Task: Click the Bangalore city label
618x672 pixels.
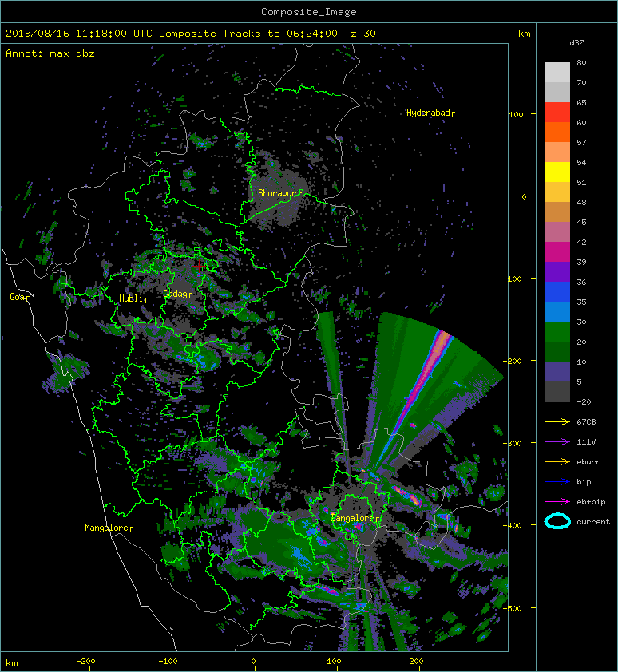Action: (354, 518)
